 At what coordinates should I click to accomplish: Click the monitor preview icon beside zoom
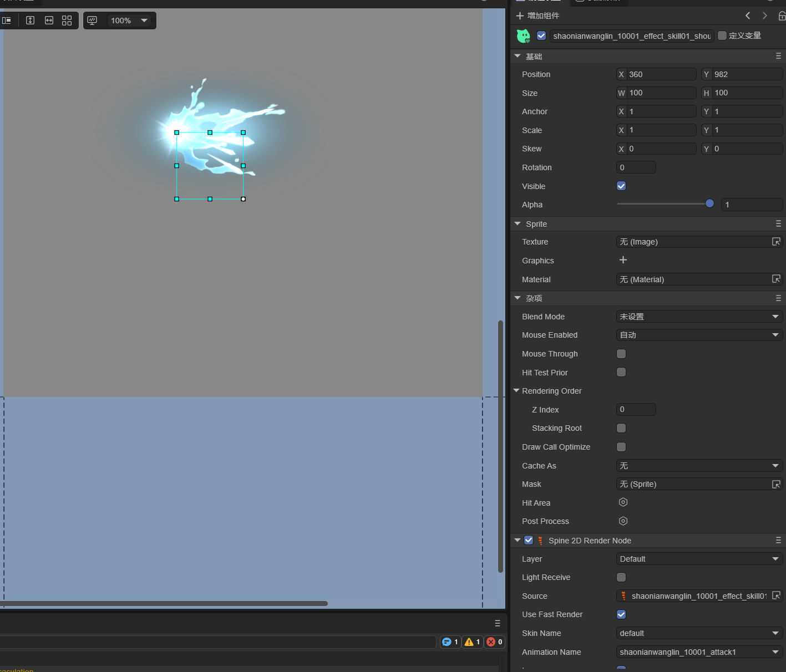92,21
